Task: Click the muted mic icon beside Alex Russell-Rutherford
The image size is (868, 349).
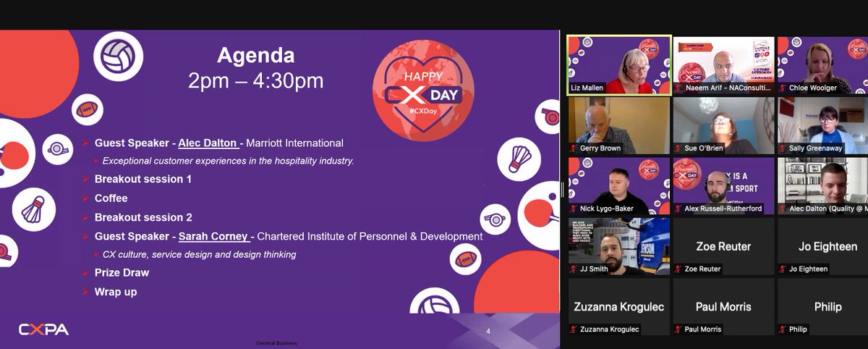Action: click(678, 209)
